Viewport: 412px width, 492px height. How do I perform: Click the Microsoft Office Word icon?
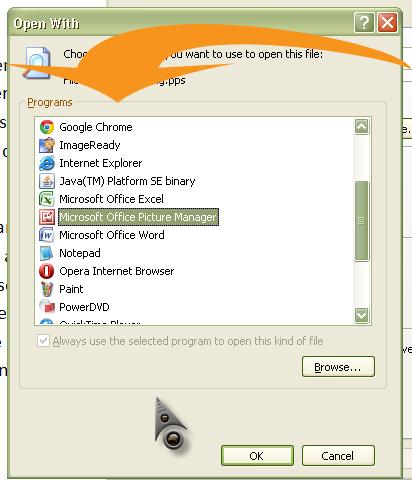(47, 235)
